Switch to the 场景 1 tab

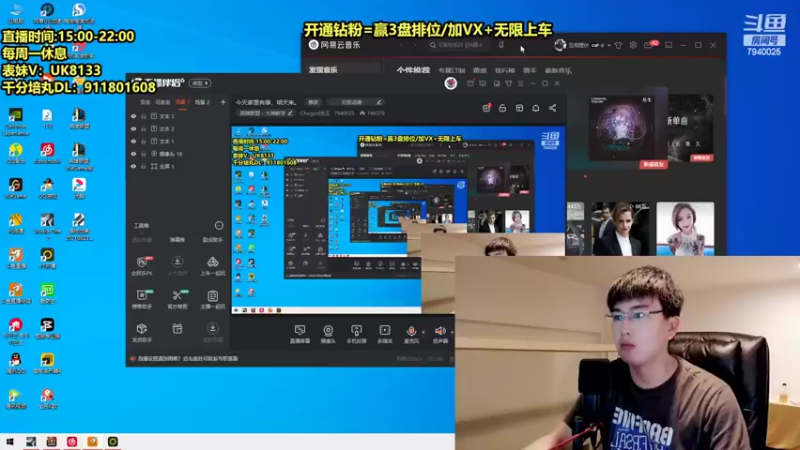click(x=182, y=102)
